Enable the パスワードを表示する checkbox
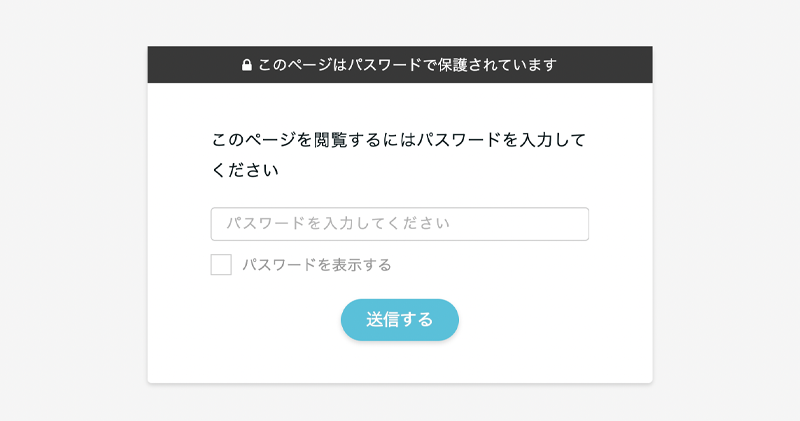Viewport: 800px width, 421px height. pos(221,265)
